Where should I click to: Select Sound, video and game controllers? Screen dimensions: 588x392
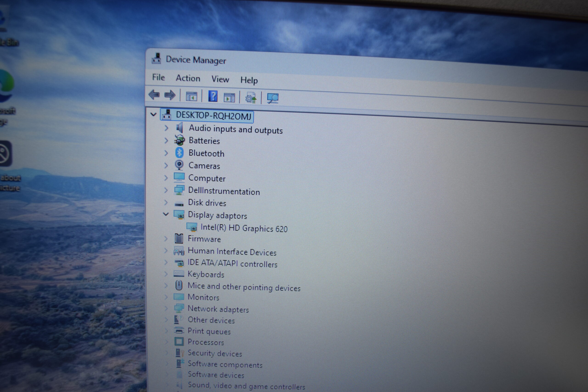coord(246,386)
